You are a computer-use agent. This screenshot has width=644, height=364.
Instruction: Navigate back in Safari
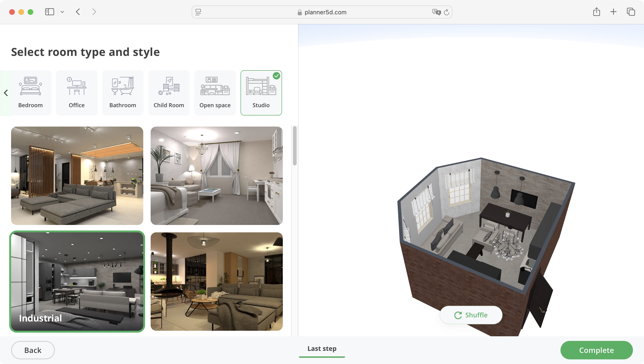click(x=78, y=12)
